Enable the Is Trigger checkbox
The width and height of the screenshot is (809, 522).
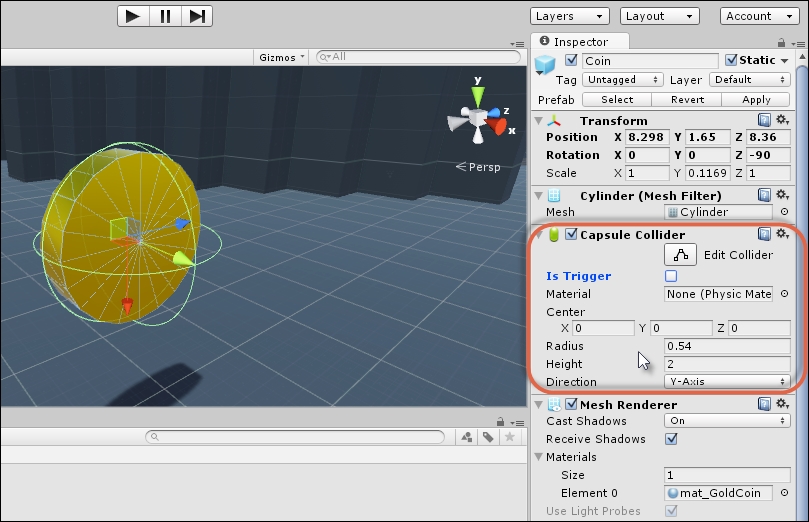671,276
